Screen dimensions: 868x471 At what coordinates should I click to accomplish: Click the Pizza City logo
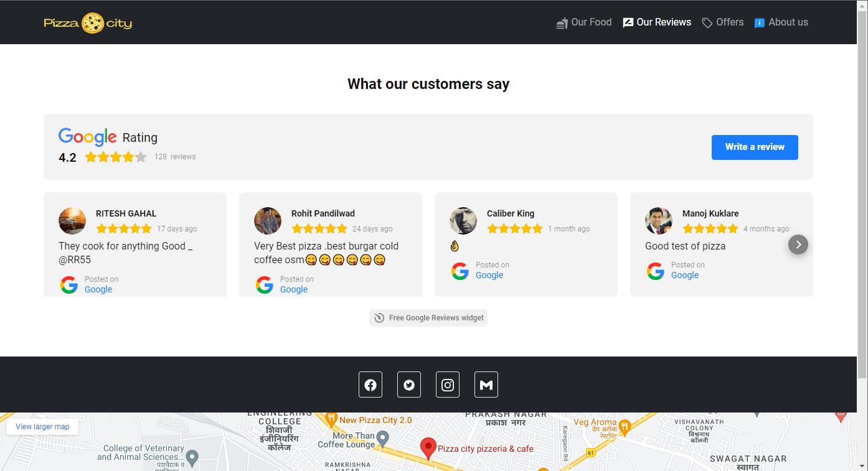[x=88, y=23]
